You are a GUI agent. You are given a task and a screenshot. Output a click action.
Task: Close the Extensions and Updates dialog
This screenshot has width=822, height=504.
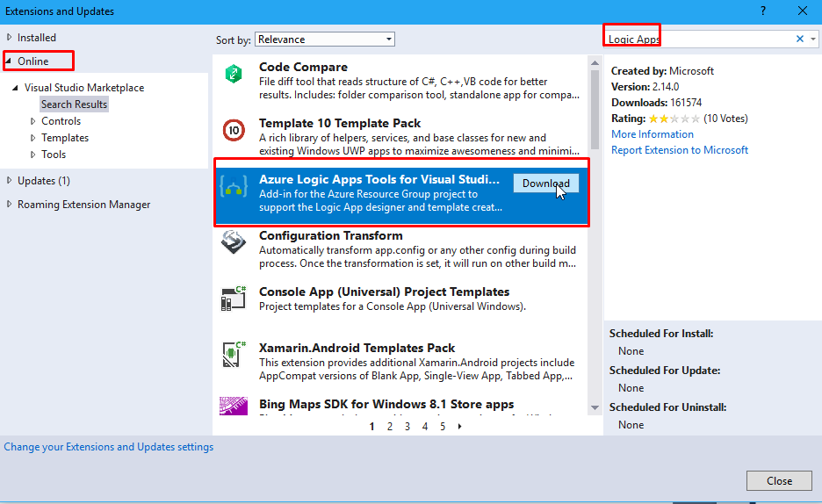(779, 481)
